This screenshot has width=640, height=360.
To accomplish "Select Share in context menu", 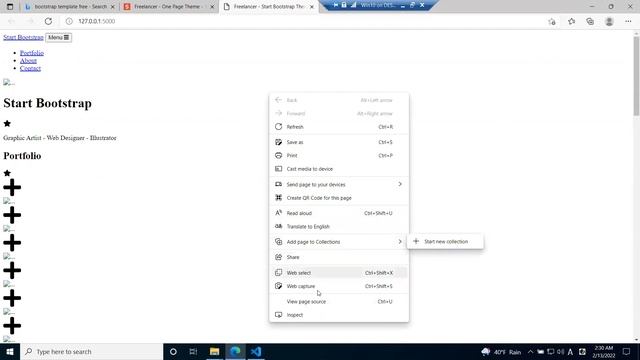I will tap(339, 257).
